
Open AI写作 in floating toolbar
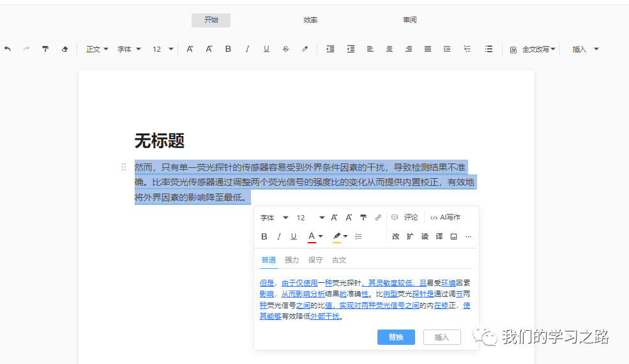pos(445,217)
